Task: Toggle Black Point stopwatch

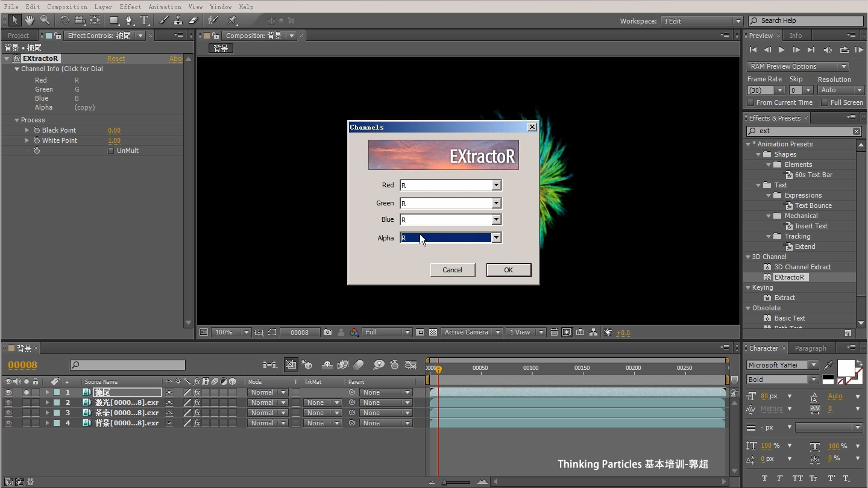Action: [x=37, y=130]
